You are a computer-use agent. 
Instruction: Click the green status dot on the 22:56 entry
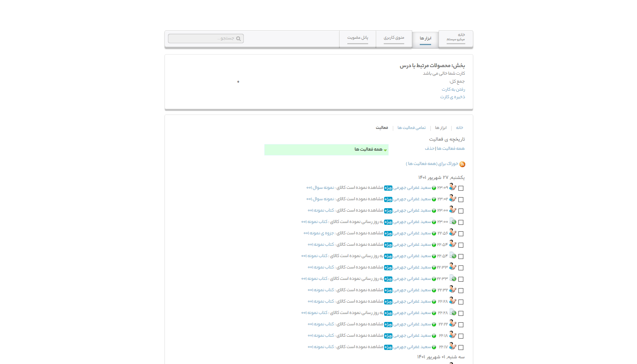point(434,234)
